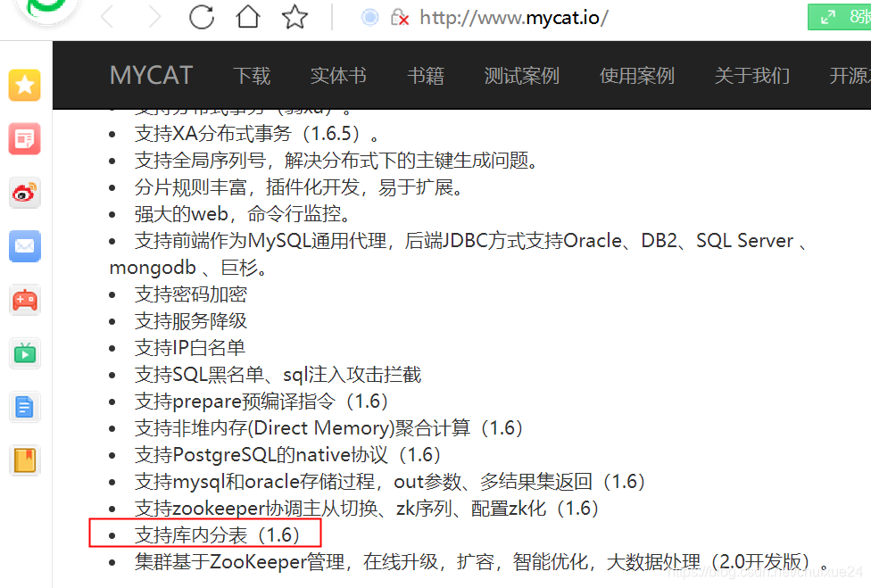The width and height of the screenshot is (871, 588).
Task: Open the yellow star favorites sidebar icon
Action: (24, 85)
